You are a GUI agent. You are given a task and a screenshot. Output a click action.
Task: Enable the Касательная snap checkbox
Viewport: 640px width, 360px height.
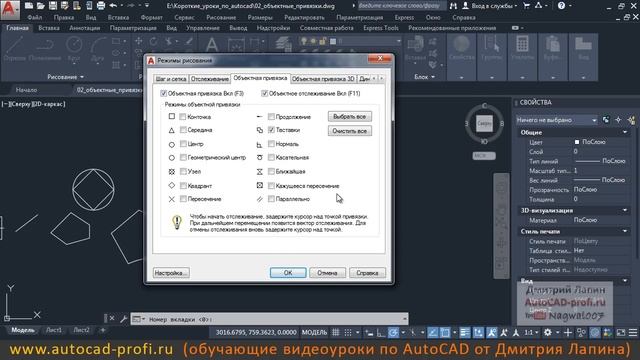271,157
